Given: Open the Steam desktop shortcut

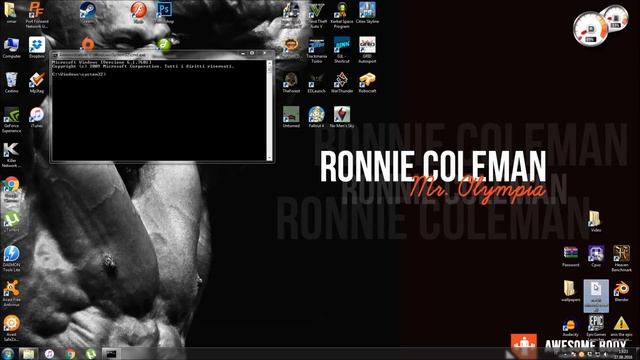Looking at the screenshot, I should [87, 12].
